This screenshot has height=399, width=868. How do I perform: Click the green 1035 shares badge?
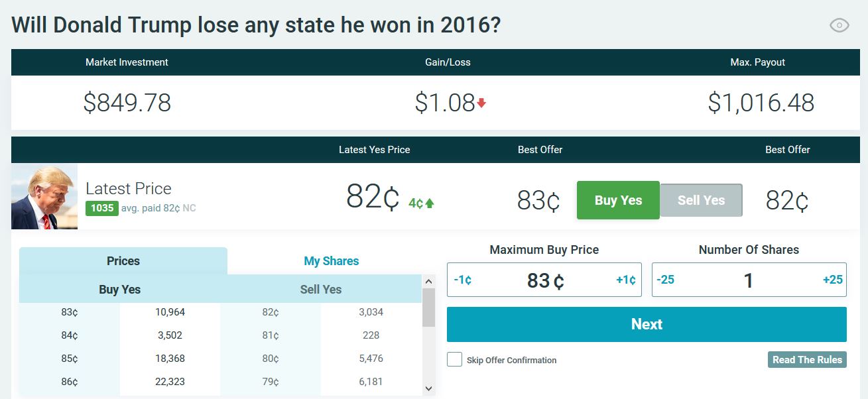point(102,208)
